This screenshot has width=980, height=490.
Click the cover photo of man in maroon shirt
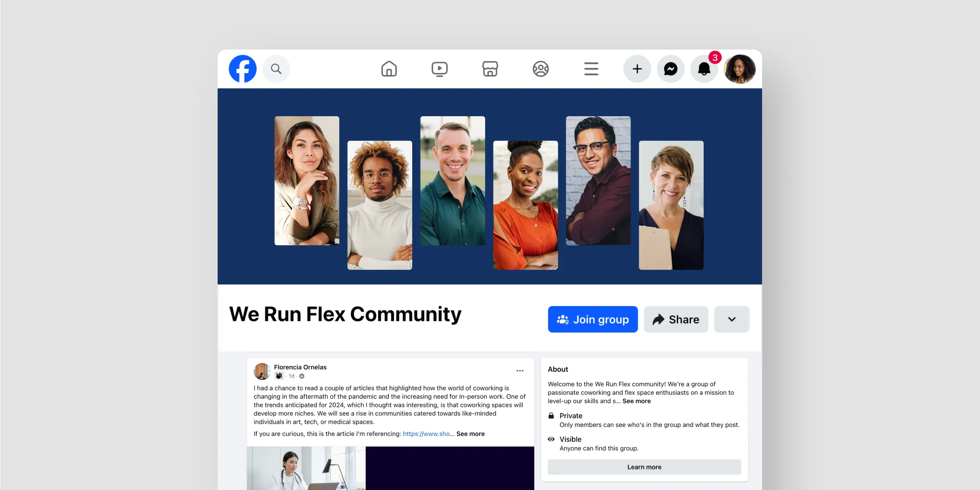[598, 180]
